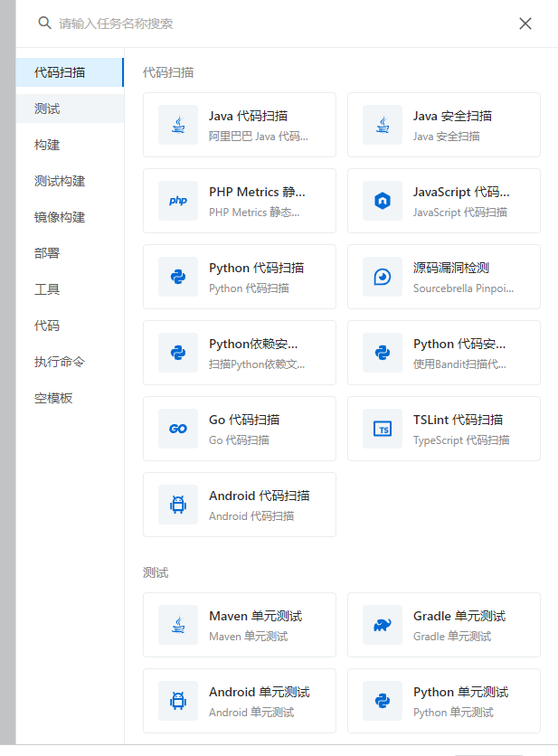
Task: Go to the 测试构建 category
Action: click(x=70, y=181)
